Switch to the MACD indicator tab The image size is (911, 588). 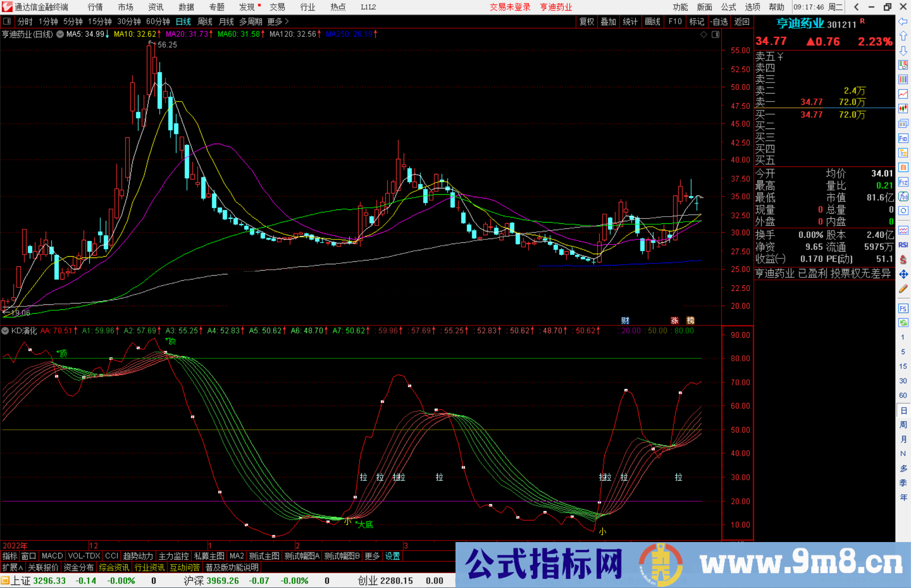(x=52, y=556)
